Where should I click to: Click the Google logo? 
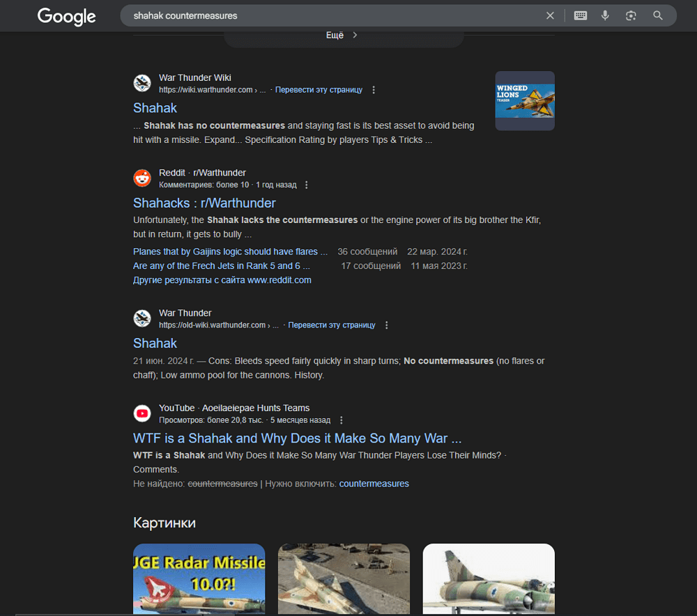pos(67,17)
